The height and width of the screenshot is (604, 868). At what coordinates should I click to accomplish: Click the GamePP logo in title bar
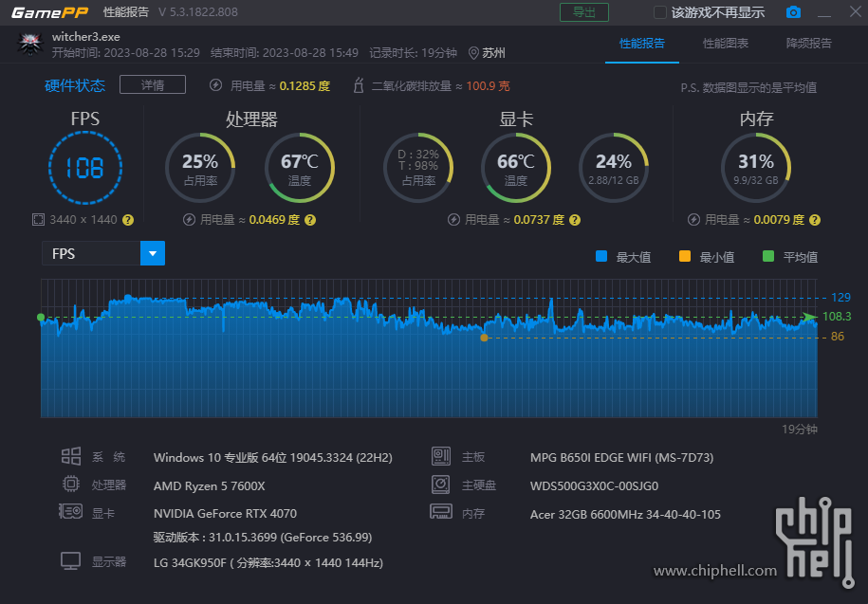click(x=50, y=12)
